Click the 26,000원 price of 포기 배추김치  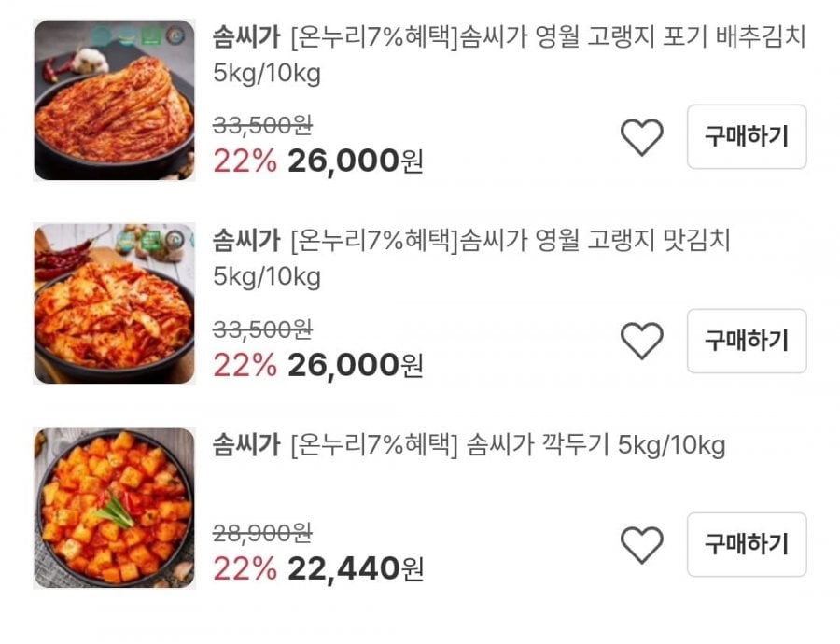(x=355, y=162)
